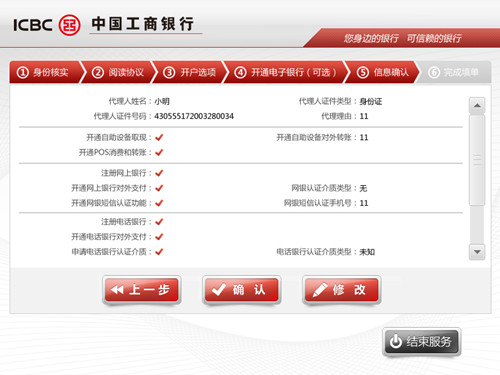Click the vertical scrollbar thumb

(477, 160)
